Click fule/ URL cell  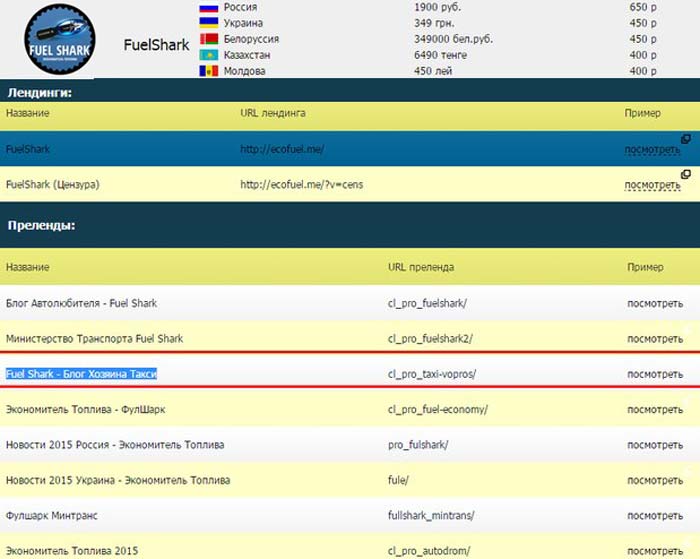pos(398,480)
